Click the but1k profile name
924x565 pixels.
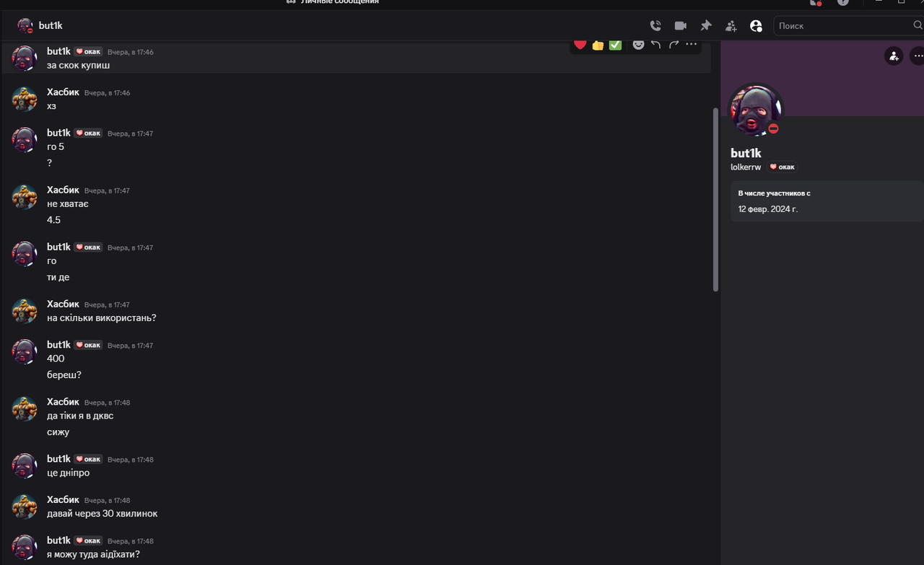point(746,153)
